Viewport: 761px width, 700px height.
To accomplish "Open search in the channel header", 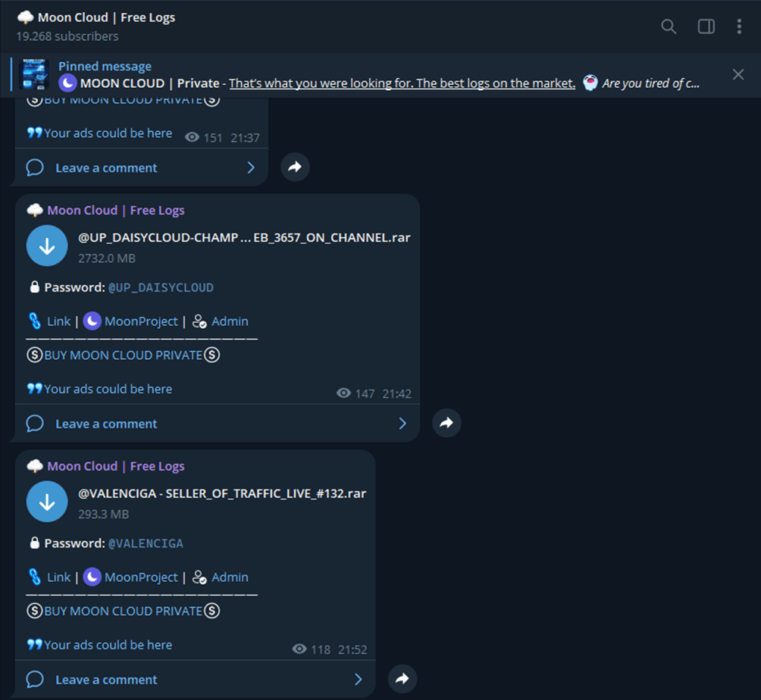I will click(x=669, y=27).
